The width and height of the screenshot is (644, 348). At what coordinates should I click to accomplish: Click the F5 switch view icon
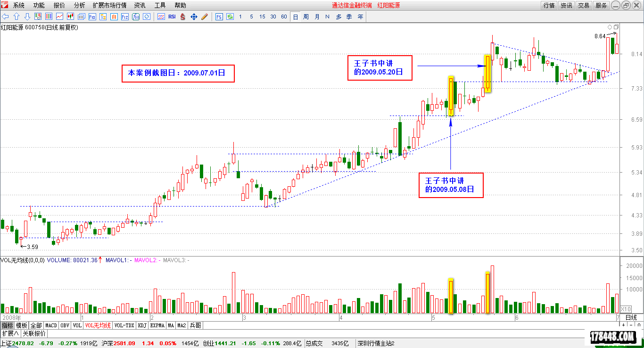point(219,17)
